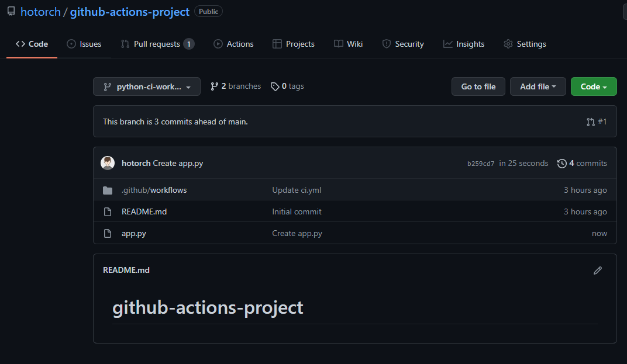This screenshot has width=627, height=364.
Task: Switch to the Code tab
Action: (32, 44)
